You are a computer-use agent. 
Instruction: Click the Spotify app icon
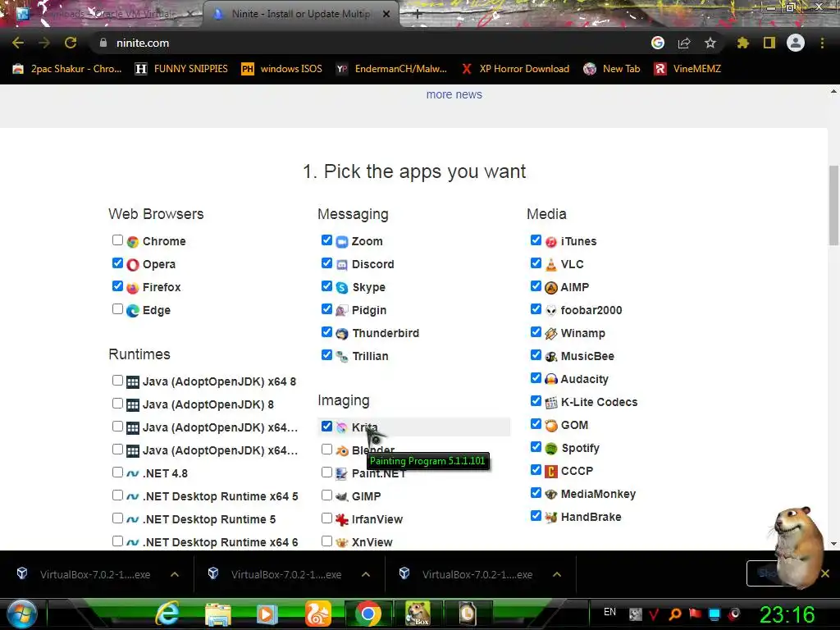[x=550, y=449]
